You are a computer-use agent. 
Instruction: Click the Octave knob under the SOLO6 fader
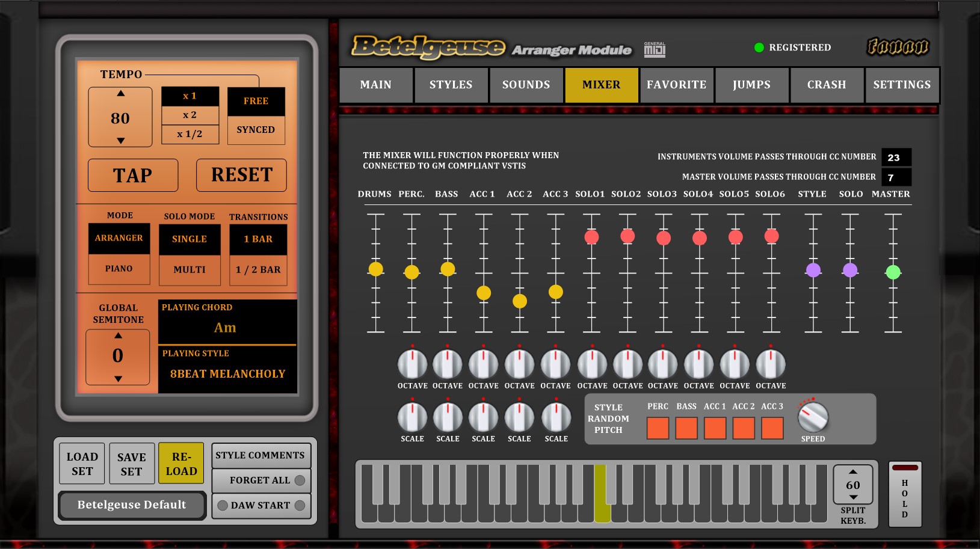tap(771, 364)
